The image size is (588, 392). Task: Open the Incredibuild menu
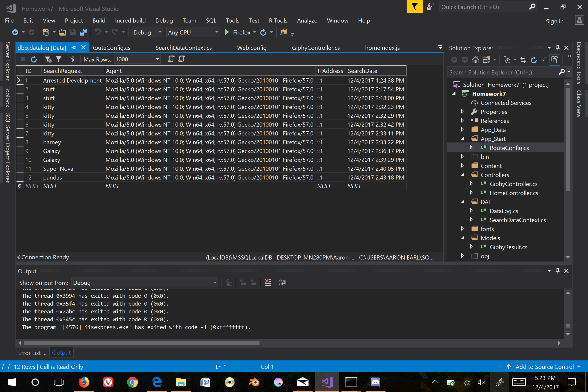130,20
